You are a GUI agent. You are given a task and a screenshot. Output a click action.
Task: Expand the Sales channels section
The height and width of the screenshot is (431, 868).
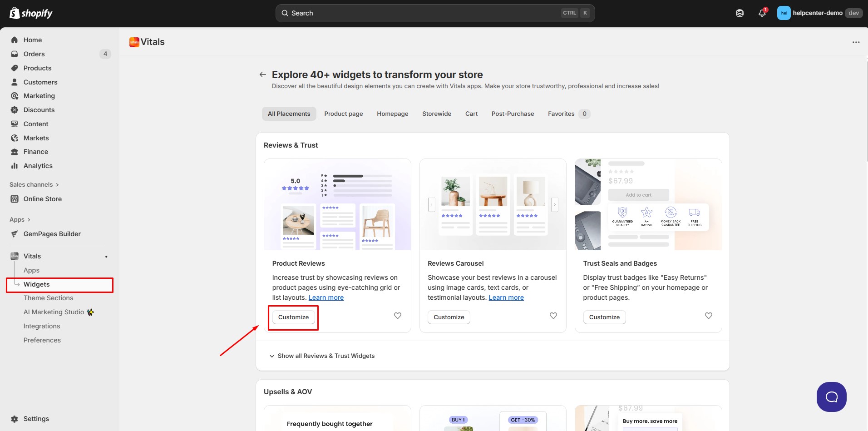[34, 184]
